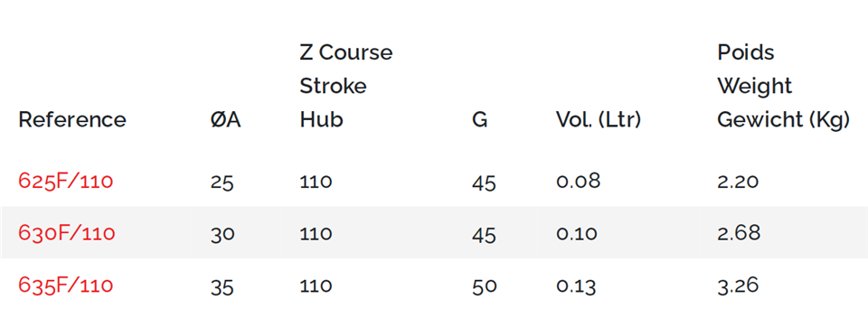868x327 pixels.
Task: Click the Poids Weight Gewicht header
Action: click(x=783, y=87)
